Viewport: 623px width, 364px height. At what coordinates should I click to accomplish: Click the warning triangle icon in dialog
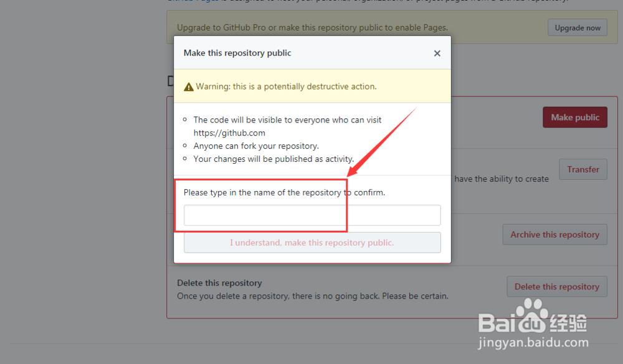pyautogui.click(x=189, y=87)
